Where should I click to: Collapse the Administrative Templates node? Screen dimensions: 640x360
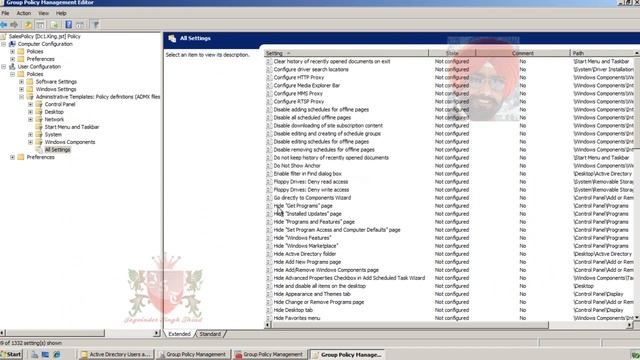point(22,97)
